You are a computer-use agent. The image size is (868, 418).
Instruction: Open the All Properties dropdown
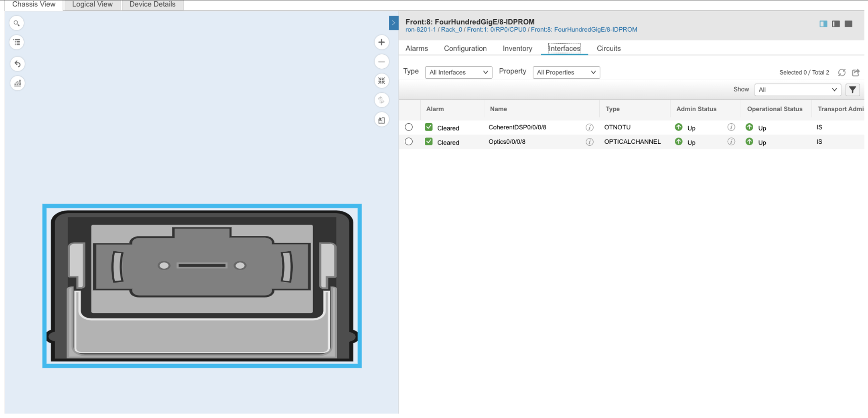[x=566, y=72]
